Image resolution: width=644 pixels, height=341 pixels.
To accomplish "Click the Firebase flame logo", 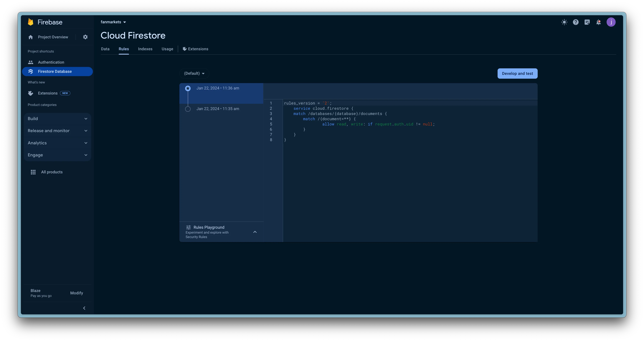I will tap(31, 22).
